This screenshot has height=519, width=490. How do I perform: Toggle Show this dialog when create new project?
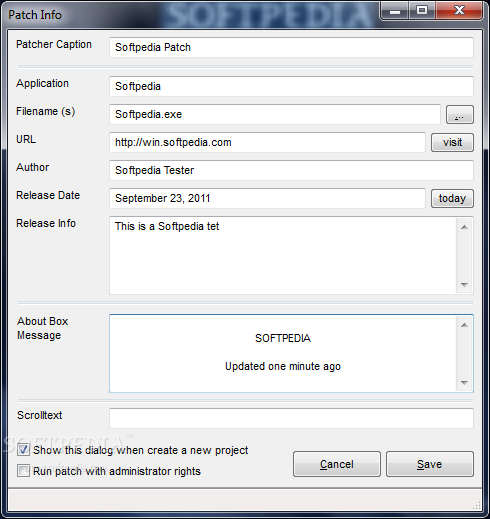[23, 450]
